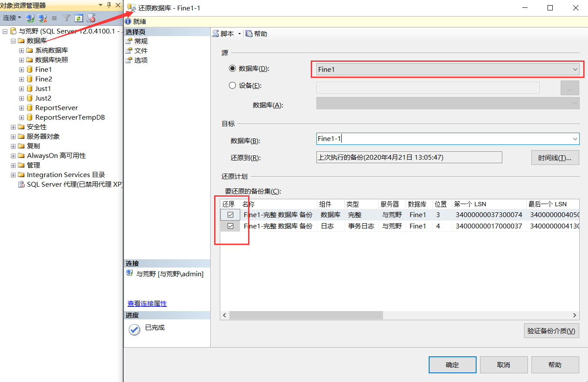The image size is (588, 382).
Task: Click the disconnect server icon in 对象资源管理器
Action: 42,18
